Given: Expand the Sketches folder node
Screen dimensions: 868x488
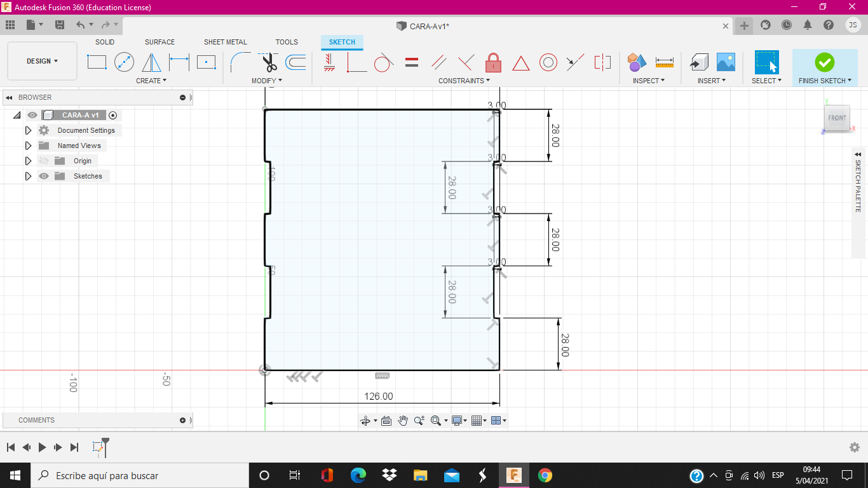Looking at the screenshot, I should pos(28,176).
